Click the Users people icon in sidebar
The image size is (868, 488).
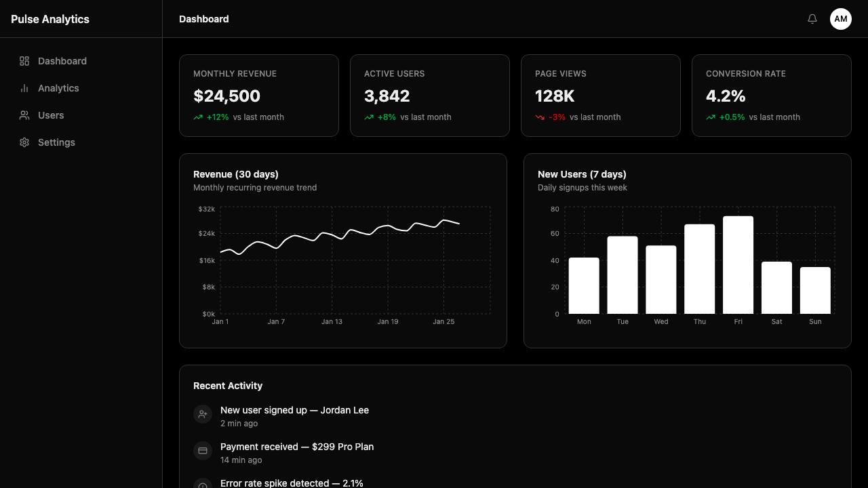pyautogui.click(x=24, y=115)
